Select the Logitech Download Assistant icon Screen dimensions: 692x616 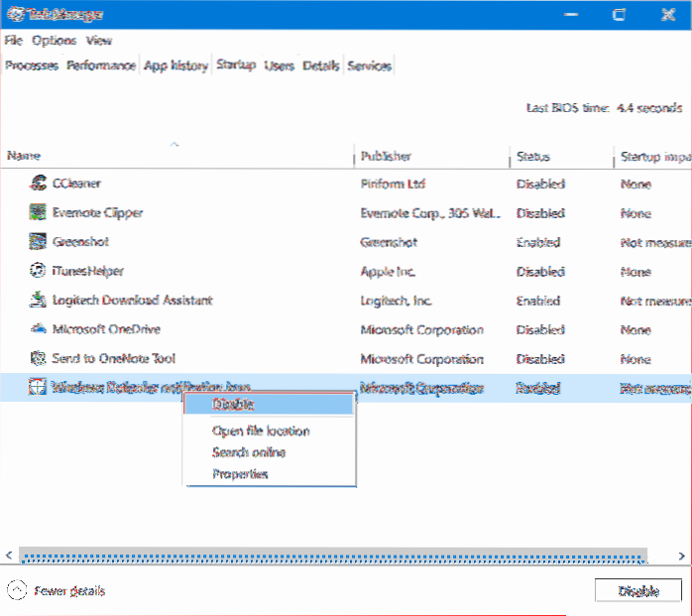[x=38, y=300]
